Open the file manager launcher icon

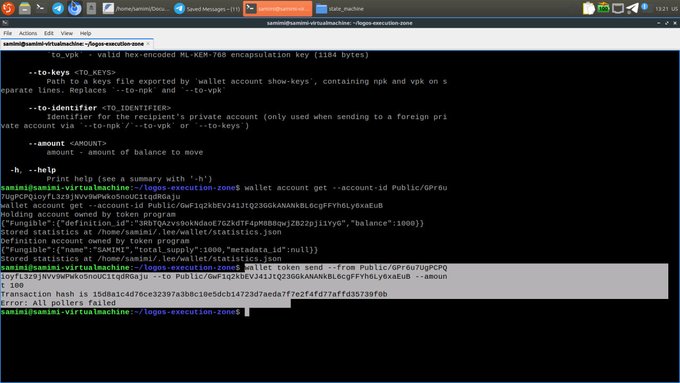click(25, 8)
